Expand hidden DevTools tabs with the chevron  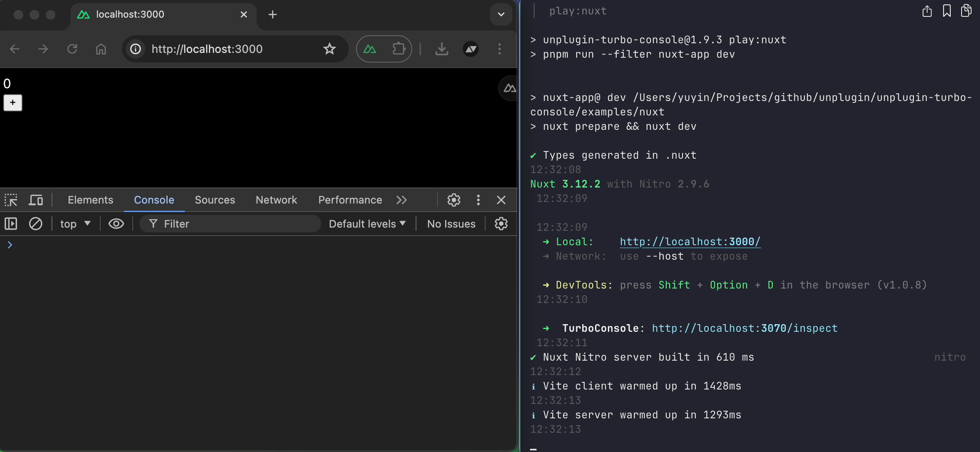[401, 200]
